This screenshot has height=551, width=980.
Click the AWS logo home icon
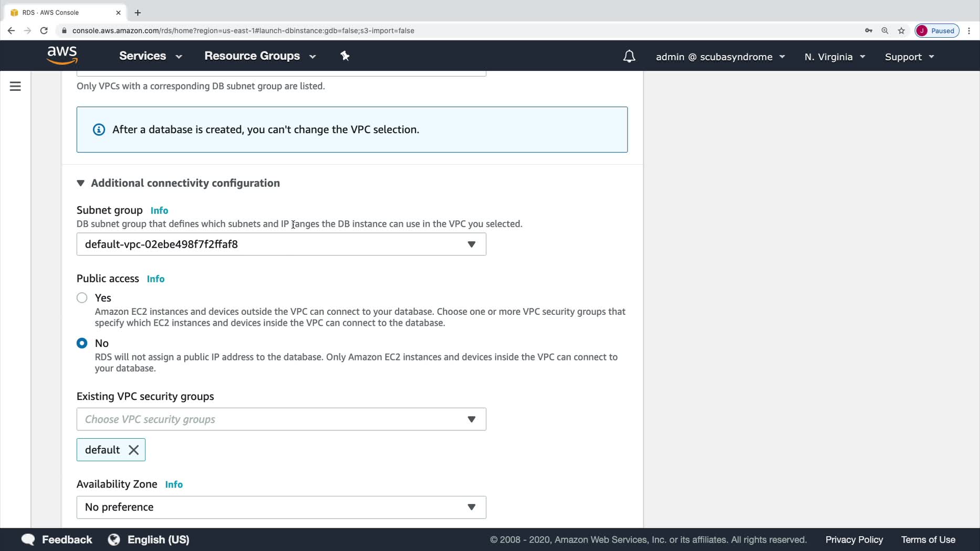(62, 55)
